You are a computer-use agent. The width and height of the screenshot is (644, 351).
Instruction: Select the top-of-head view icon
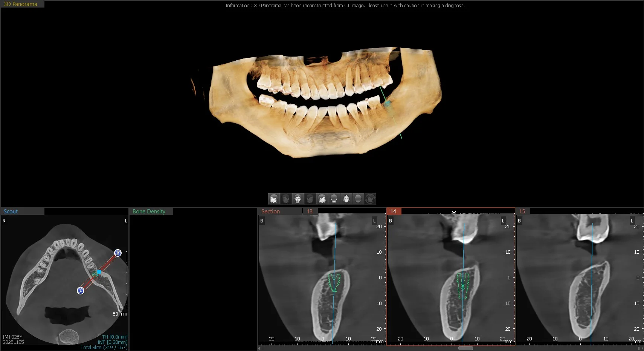346,199
